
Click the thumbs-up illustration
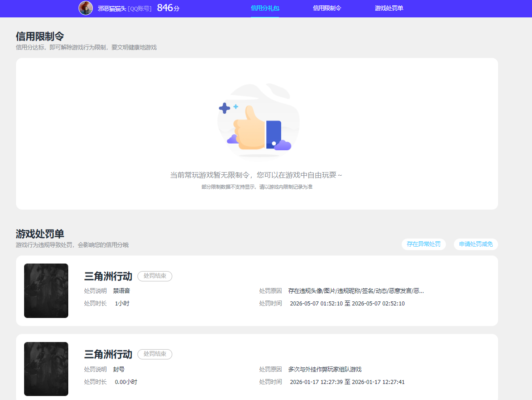tap(258, 121)
